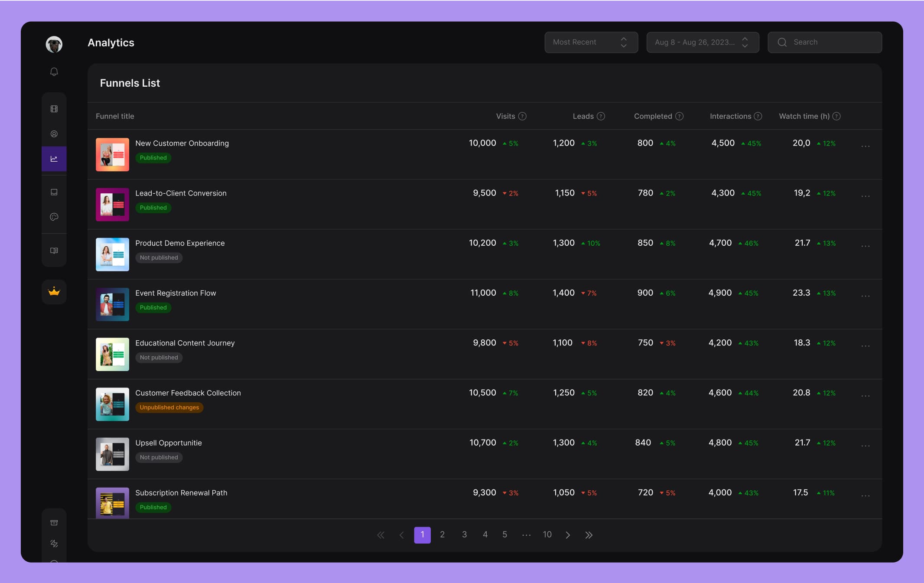The image size is (924, 583).
Task: Open the more-options menu for New Customer Onboarding
Action: (865, 147)
